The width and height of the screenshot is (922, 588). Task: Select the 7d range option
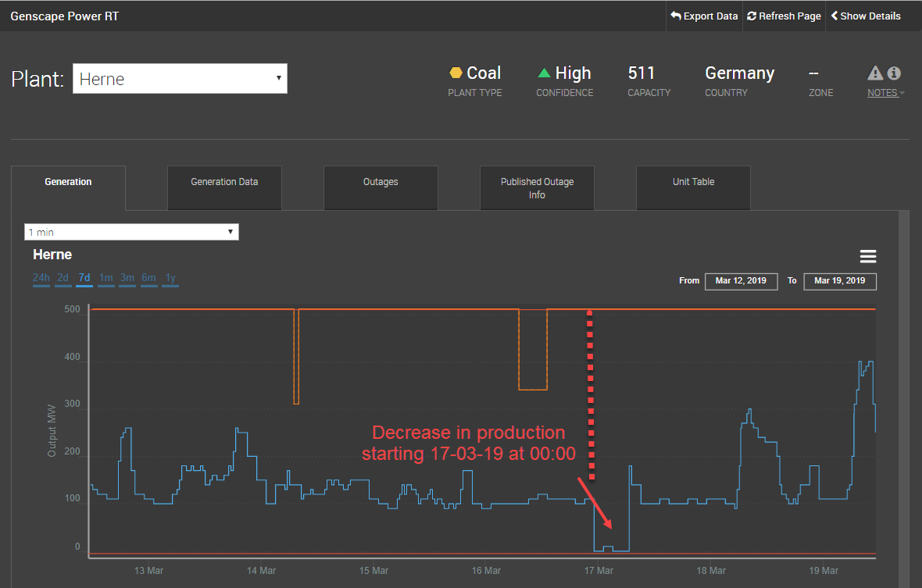84,278
